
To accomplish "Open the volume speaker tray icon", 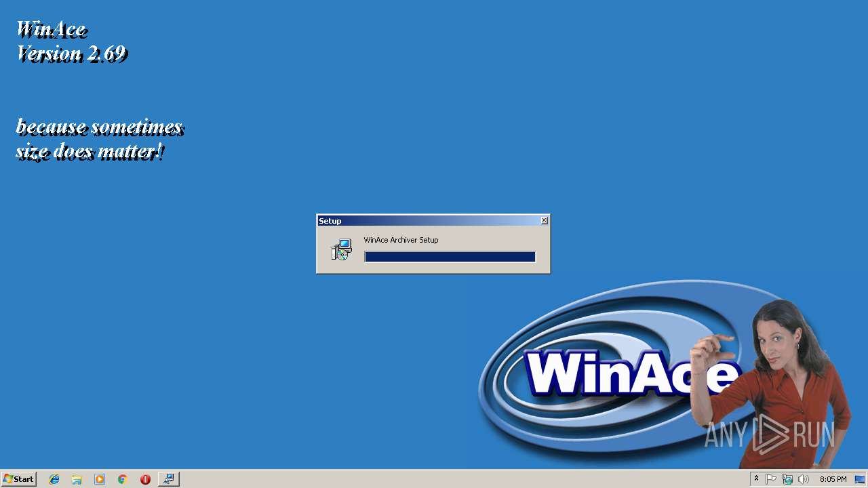I will click(x=804, y=479).
